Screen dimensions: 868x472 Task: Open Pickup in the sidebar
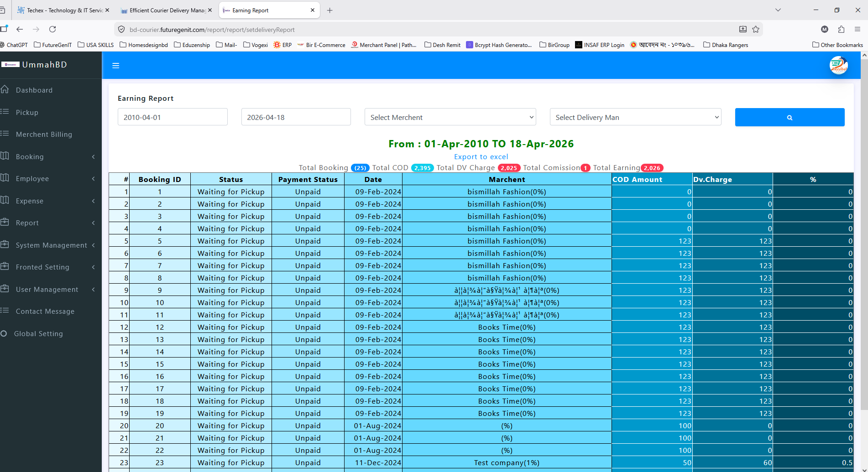[x=27, y=113]
